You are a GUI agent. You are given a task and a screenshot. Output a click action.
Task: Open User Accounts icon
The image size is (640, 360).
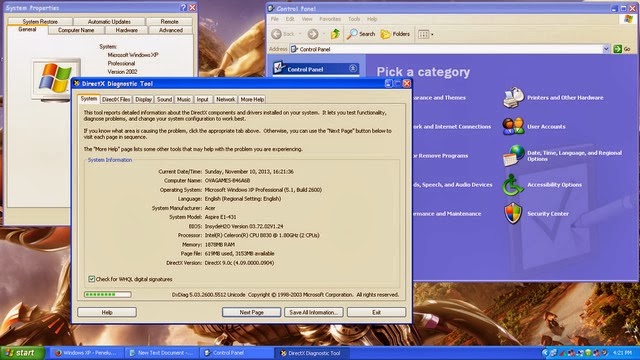coord(513,126)
